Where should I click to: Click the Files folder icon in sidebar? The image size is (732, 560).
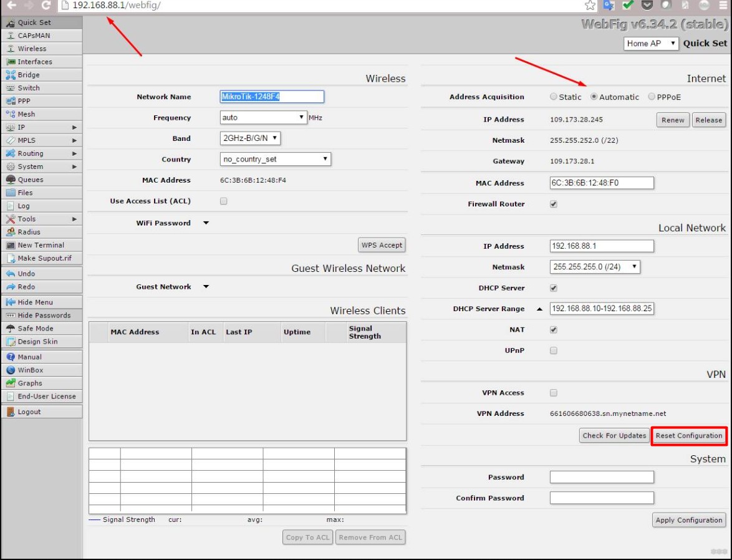point(10,193)
